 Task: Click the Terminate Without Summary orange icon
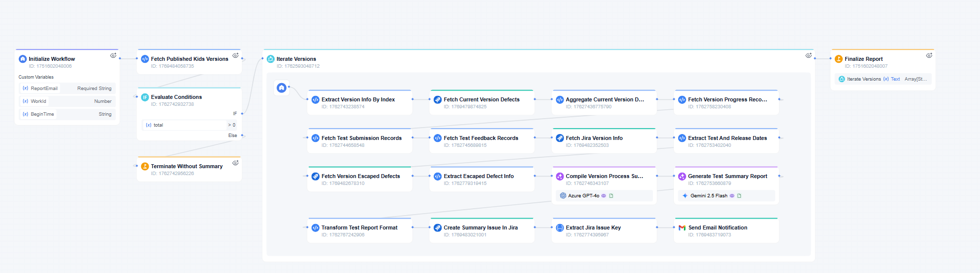tap(145, 167)
